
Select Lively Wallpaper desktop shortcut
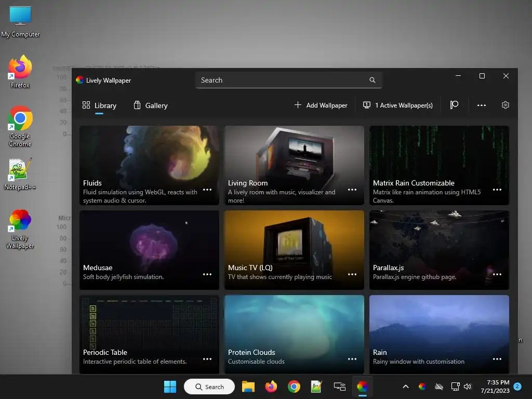[x=20, y=229]
